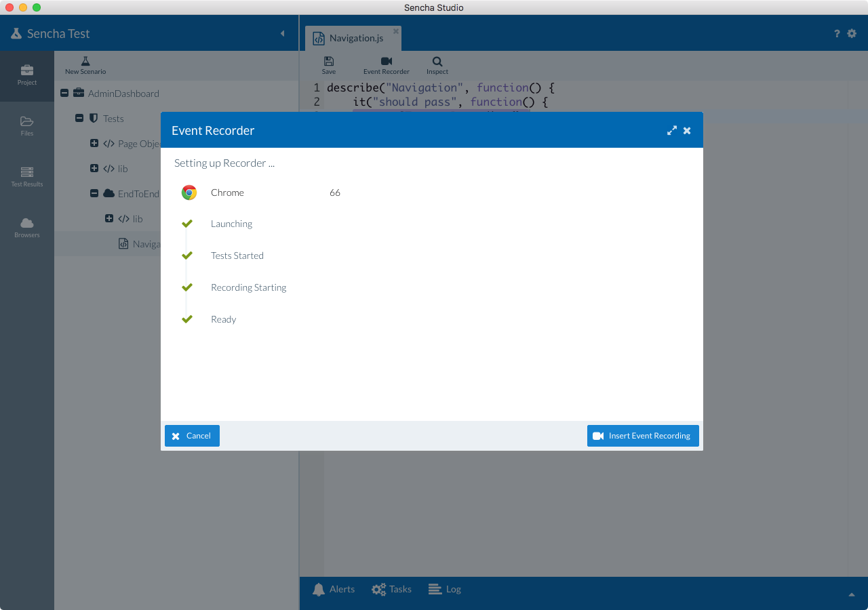The image size is (868, 610).
Task: Click the Launching status text
Action: click(x=231, y=224)
